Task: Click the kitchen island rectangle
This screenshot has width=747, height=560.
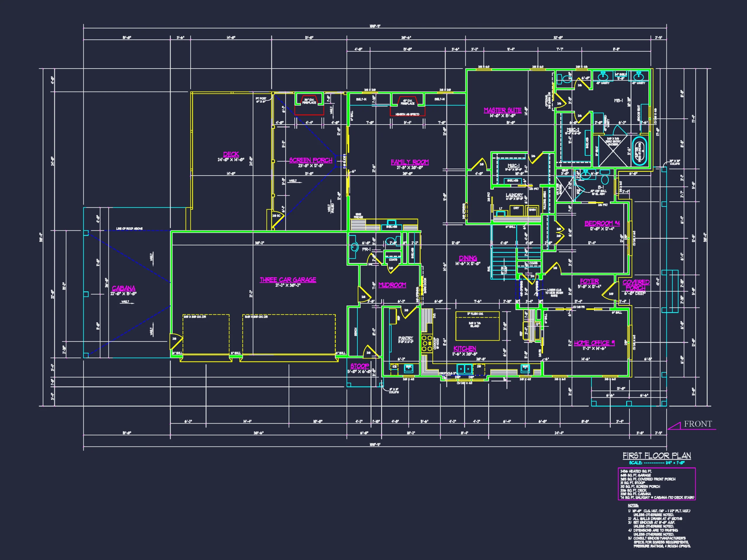Action: pos(477,326)
